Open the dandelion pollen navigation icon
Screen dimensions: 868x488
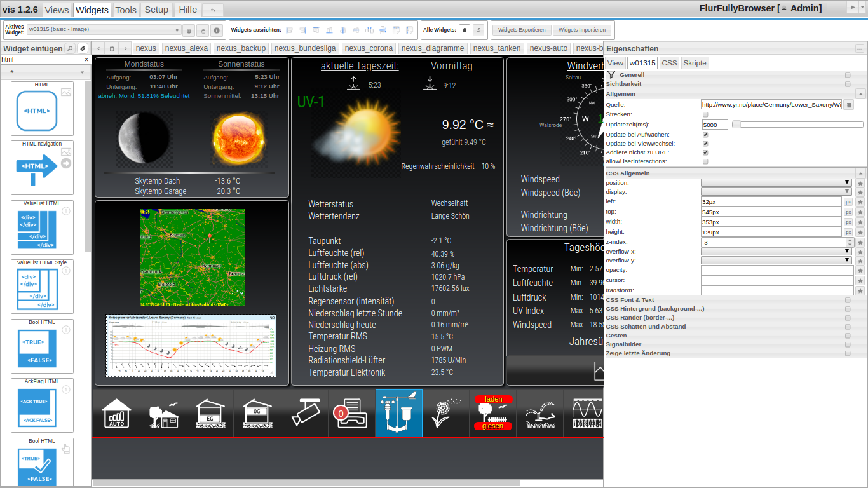(x=446, y=413)
